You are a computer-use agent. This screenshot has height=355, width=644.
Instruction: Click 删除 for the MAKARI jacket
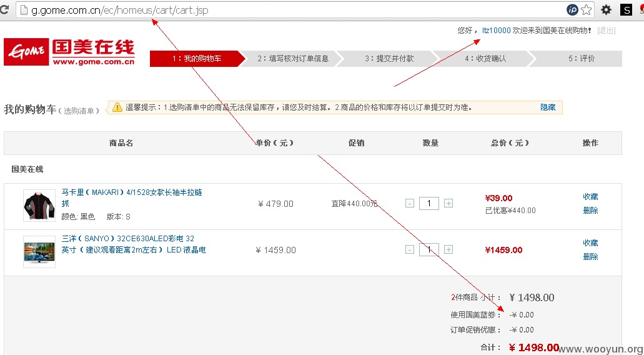point(590,211)
